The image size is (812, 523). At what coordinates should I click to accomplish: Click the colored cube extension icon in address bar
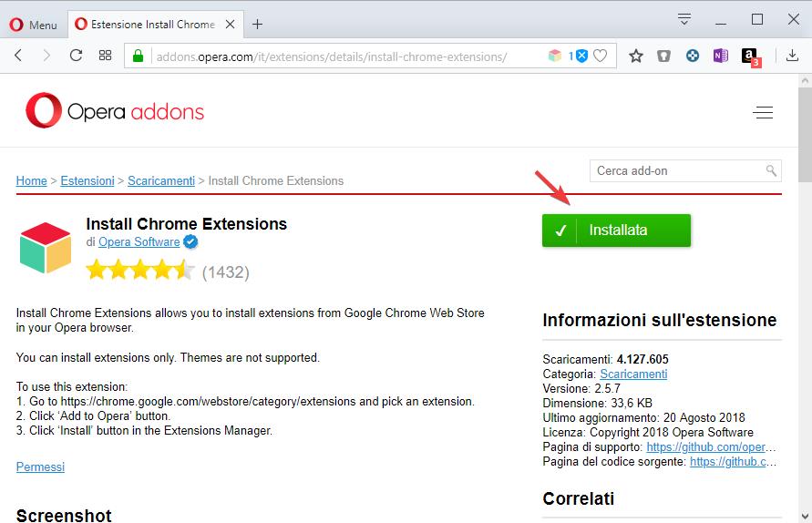[555, 56]
